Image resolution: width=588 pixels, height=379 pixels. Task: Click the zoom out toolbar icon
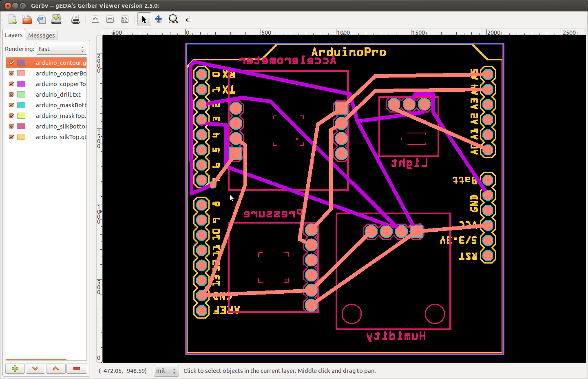[x=110, y=19]
